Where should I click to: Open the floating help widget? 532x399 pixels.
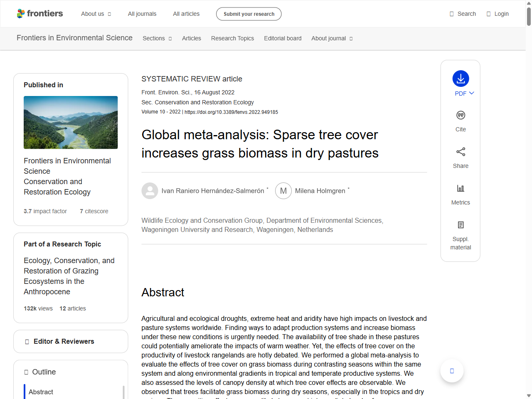[452, 370]
